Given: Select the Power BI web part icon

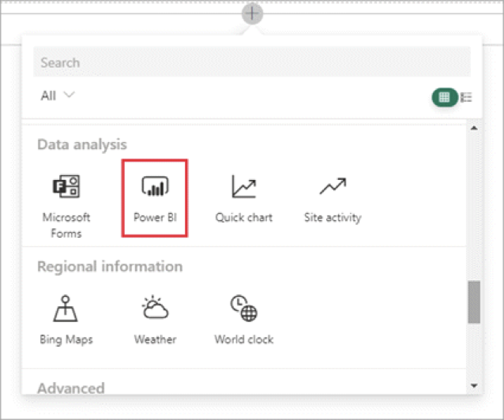Looking at the screenshot, I should (x=155, y=187).
